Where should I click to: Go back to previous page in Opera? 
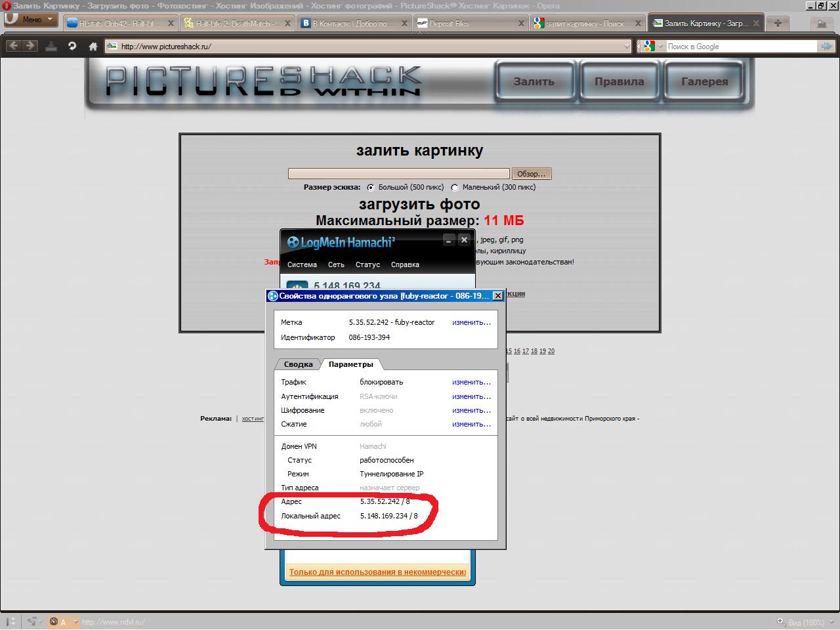[14, 46]
